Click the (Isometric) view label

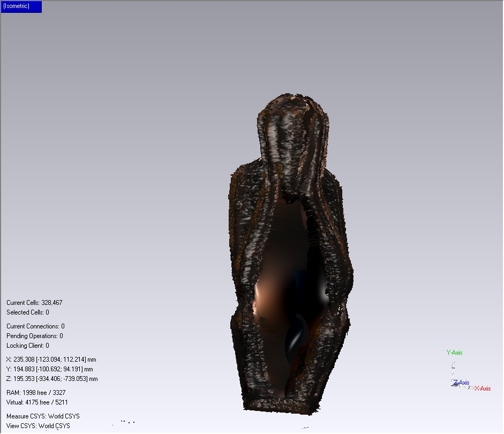(x=21, y=6)
